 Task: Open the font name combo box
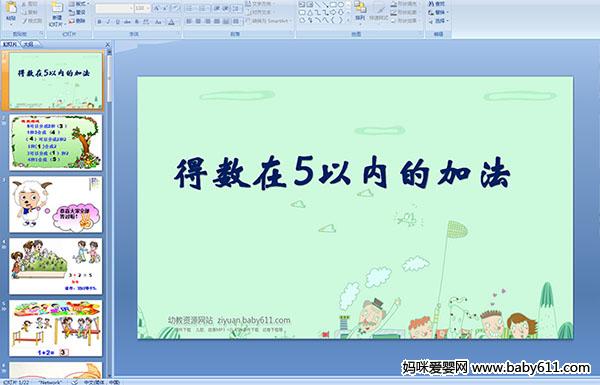click(x=114, y=8)
